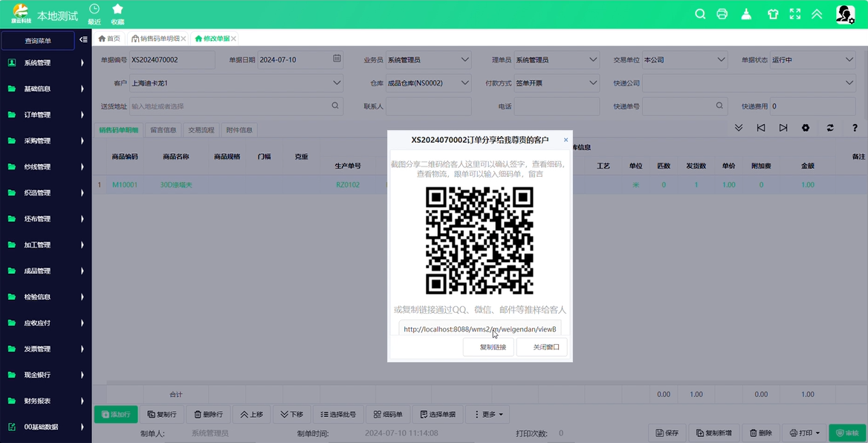Open the user avatar settings
868x443 pixels.
[845, 14]
